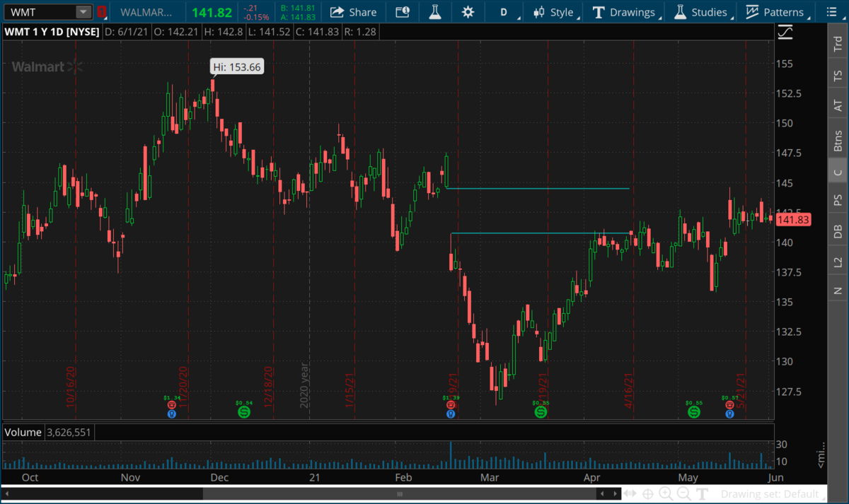The image size is (849, 504).
Task: Click the WMT 1 Y 1D [NYSE] chart title
Action: (51, 32)
